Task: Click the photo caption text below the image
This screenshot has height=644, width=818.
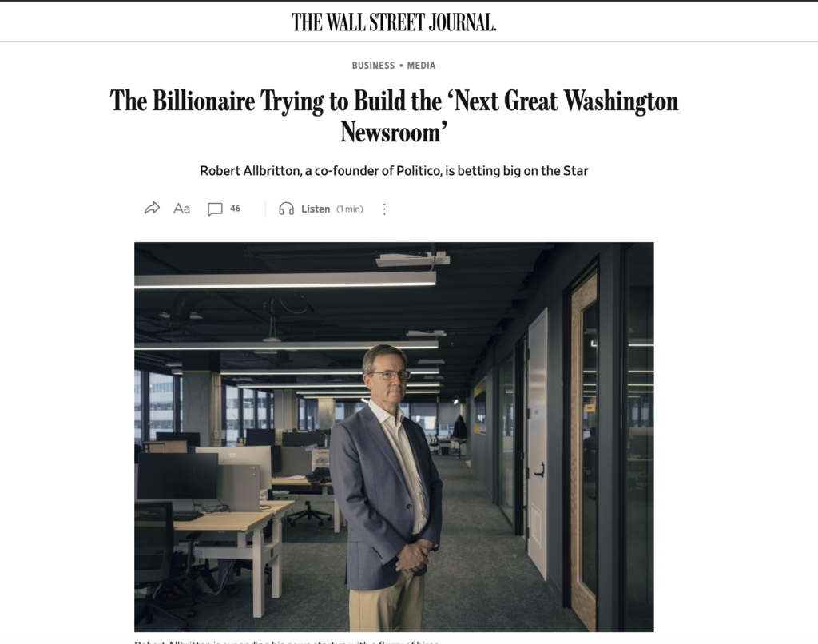Action: click(288, 641)
